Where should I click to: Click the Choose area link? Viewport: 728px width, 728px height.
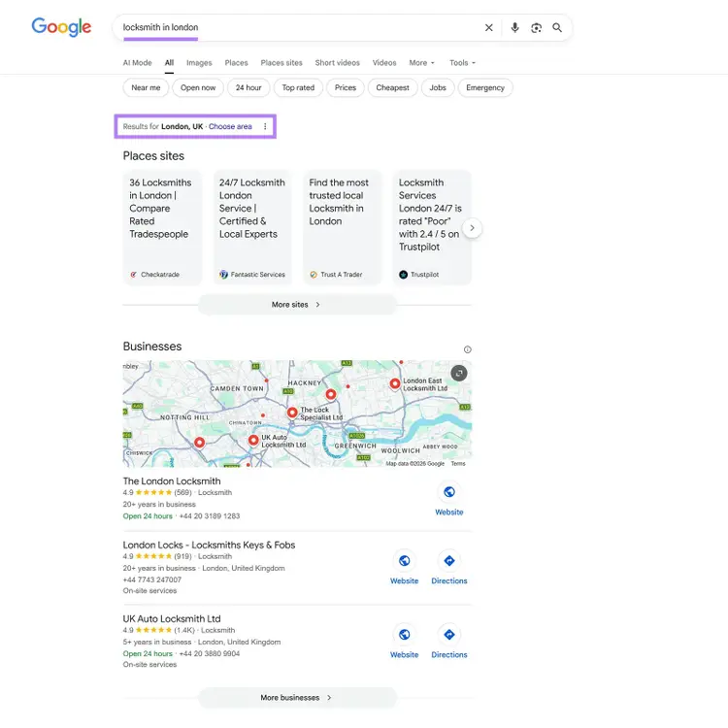(x=230, y=126)
